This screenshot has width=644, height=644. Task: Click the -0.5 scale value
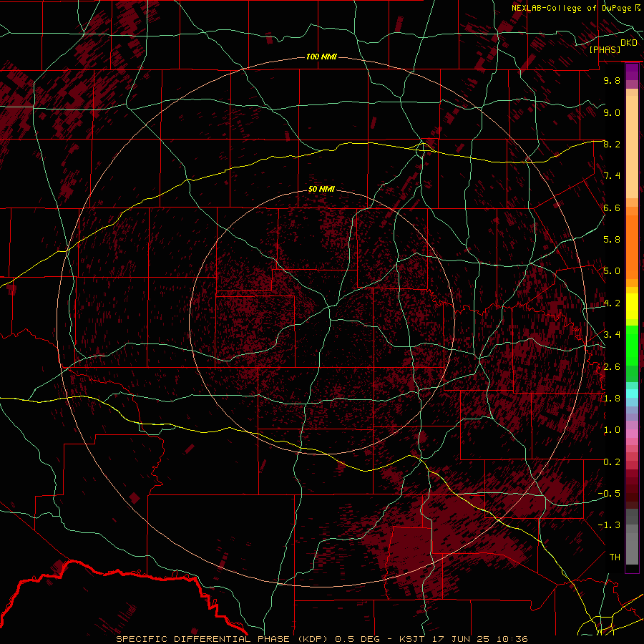point(609,494)
